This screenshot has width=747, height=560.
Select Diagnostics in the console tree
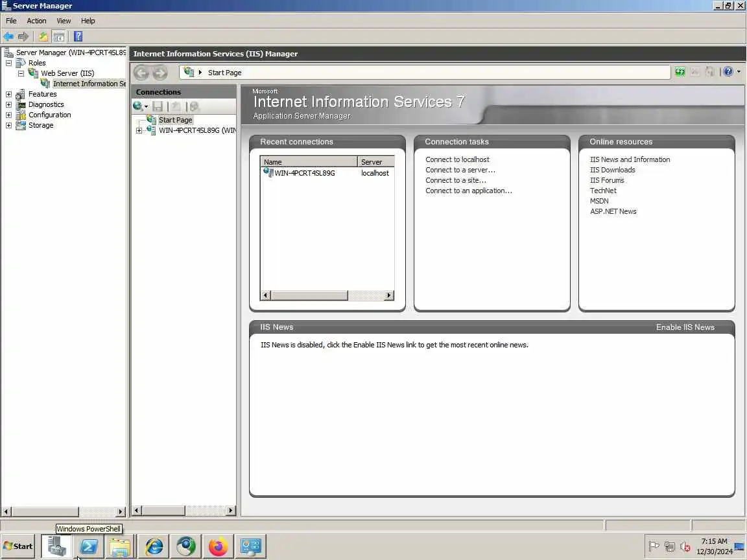pos(46,105)
